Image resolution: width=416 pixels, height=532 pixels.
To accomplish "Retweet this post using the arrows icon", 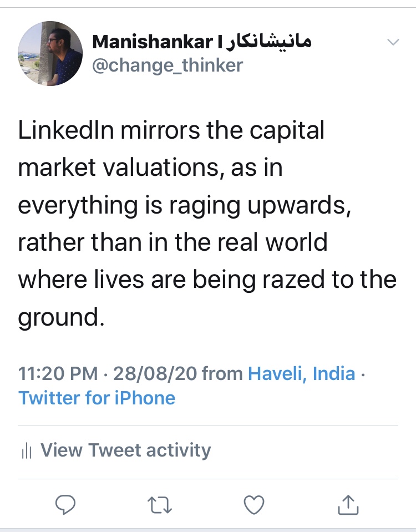I will (161, 504).
